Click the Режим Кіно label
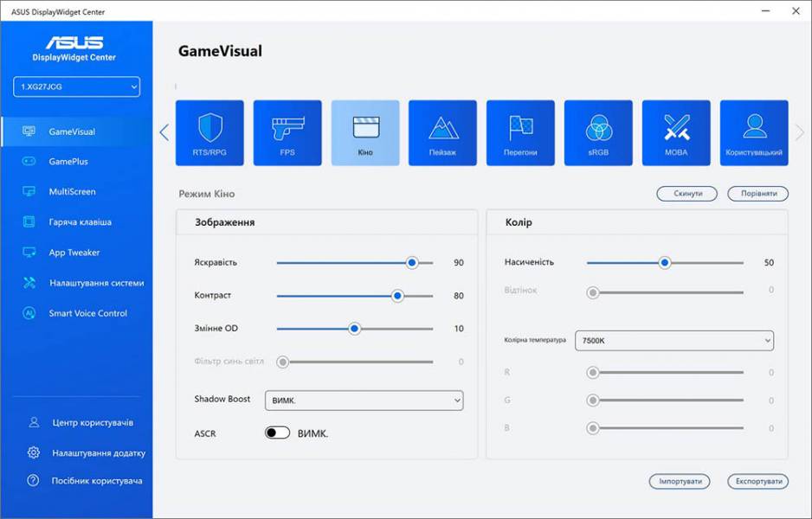 click(207, 194)
